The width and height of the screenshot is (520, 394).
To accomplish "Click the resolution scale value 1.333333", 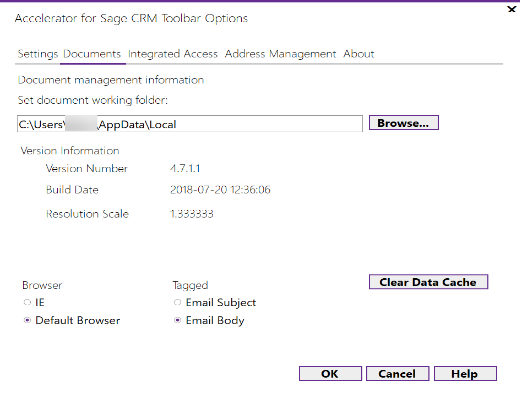I will point(192,214).
